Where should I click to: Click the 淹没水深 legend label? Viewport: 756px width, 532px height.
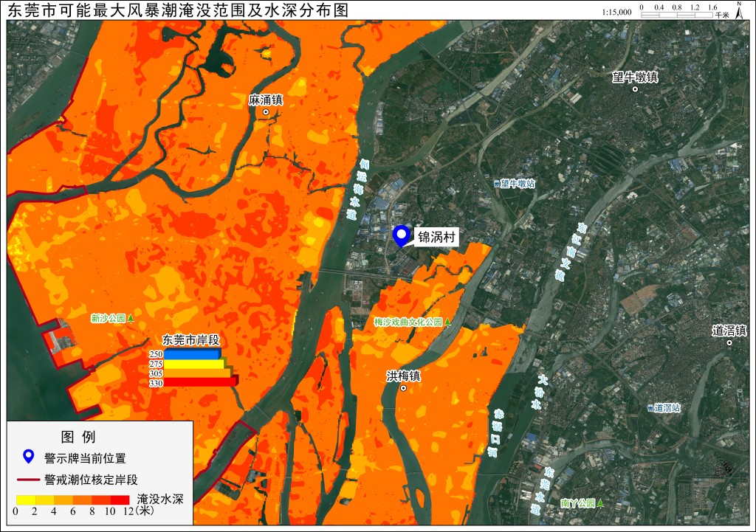click(x=160, y=499)
